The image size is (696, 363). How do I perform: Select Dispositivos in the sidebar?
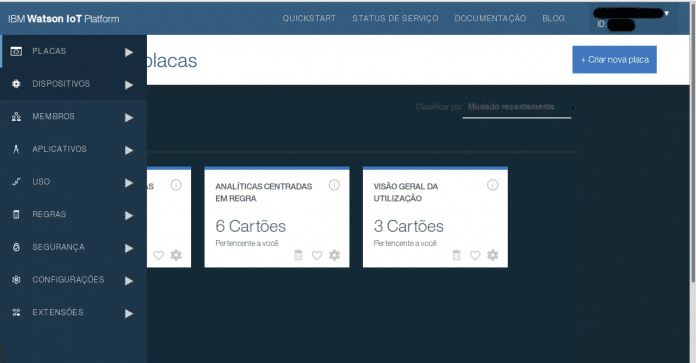[x=73, y=84]
